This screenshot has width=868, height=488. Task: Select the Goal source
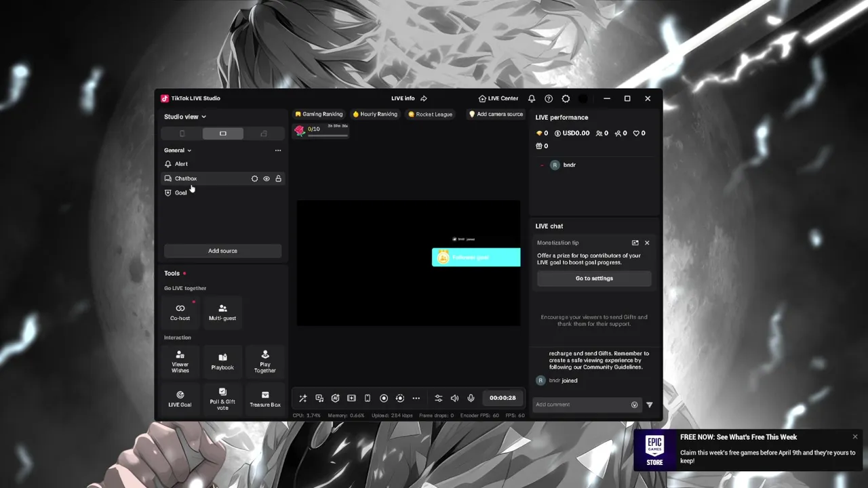point(222,192)
